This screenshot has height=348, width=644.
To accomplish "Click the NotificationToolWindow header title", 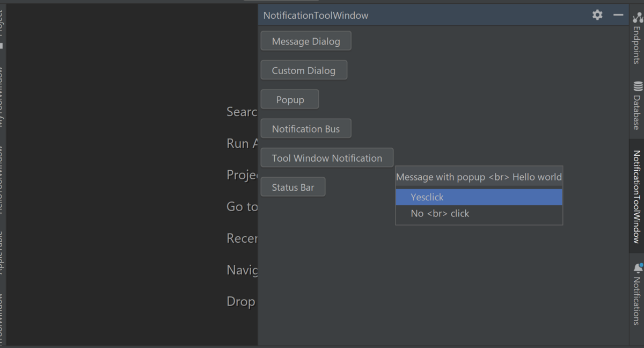I will pos(316,16).
